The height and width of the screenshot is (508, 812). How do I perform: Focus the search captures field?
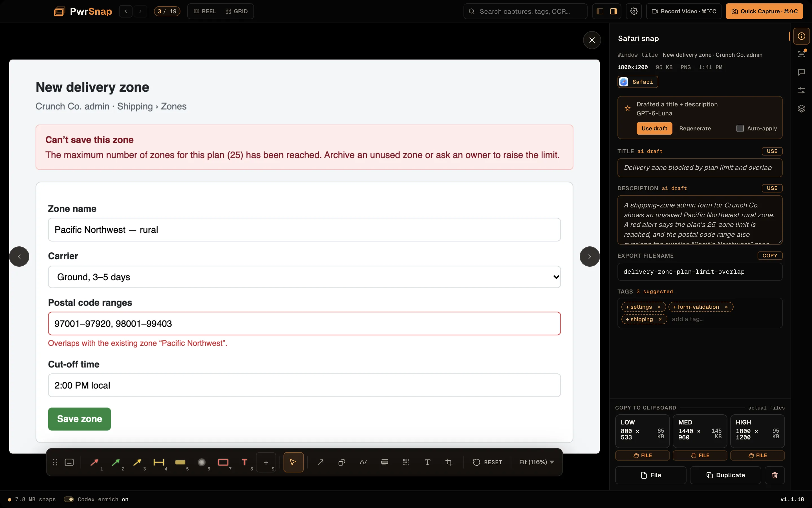click(525, 11)
